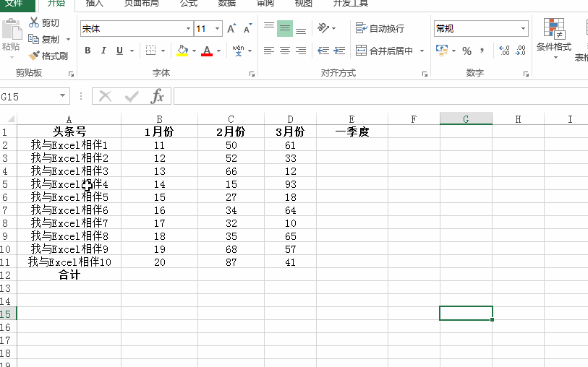Select cell containing 一季度
The image size is (588, 367).
[351, 131]
